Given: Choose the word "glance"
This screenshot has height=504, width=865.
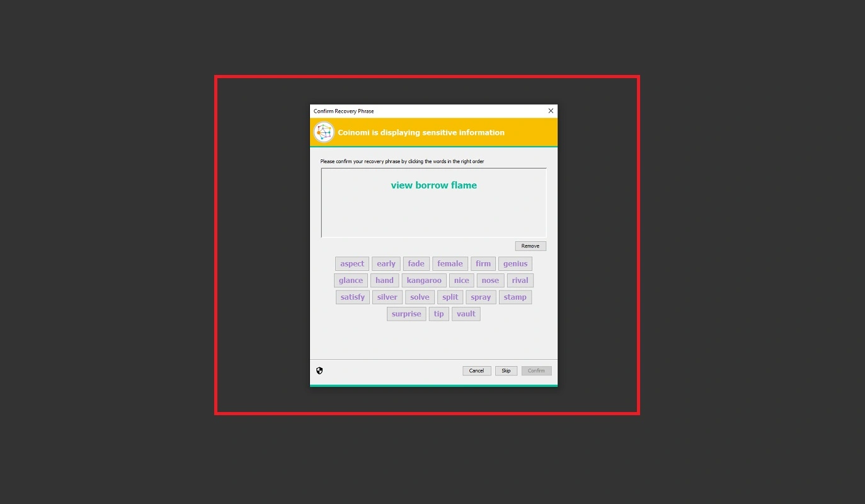Looking at the screenshot, I should [351, 280].
